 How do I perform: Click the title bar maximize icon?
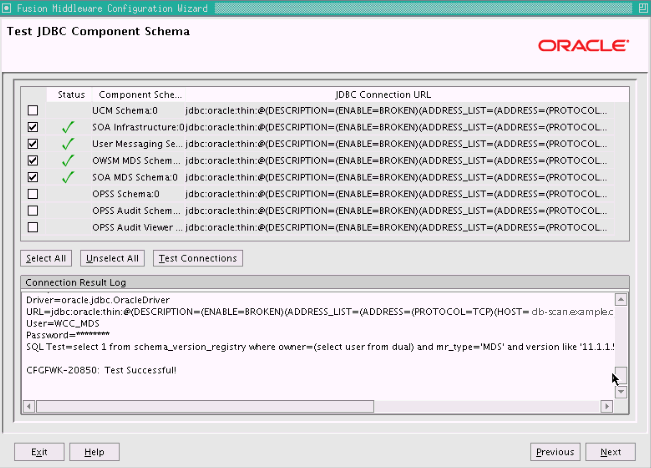tap(643, 8)
